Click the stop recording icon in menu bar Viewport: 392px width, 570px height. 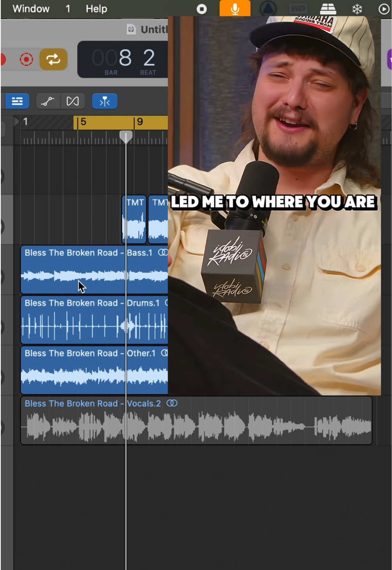point(202,9)
